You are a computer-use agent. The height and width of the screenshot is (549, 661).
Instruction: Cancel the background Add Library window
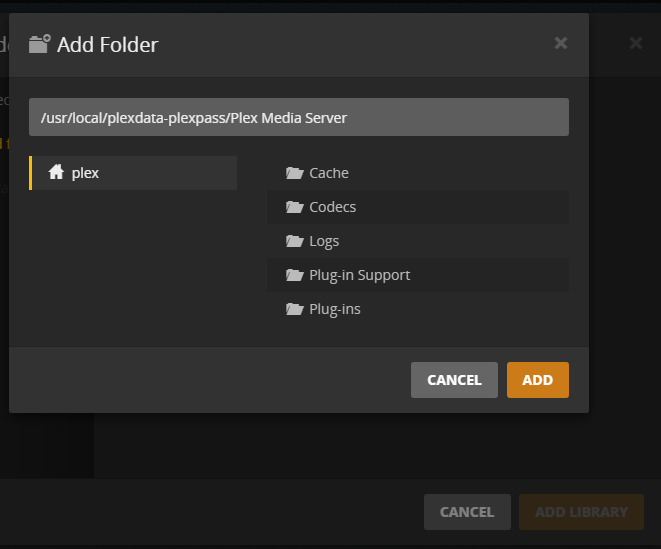pyautogui.click(x=467, y=512)
